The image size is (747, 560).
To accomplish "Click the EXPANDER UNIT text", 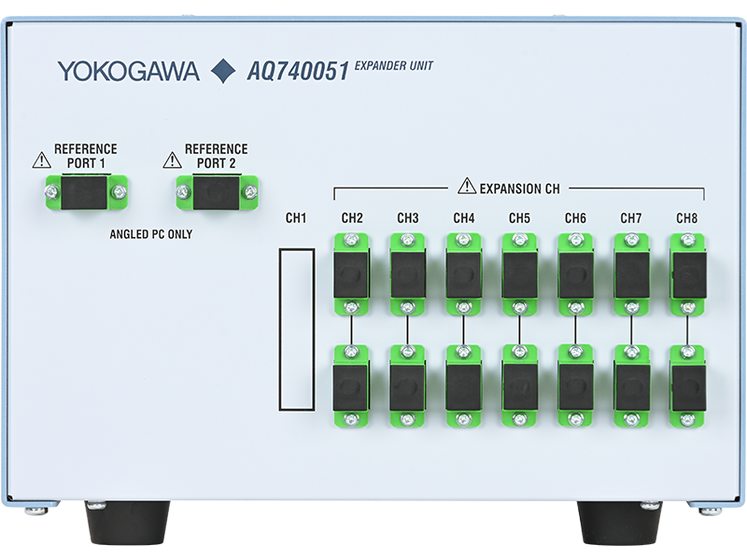I will coord(394,65).
